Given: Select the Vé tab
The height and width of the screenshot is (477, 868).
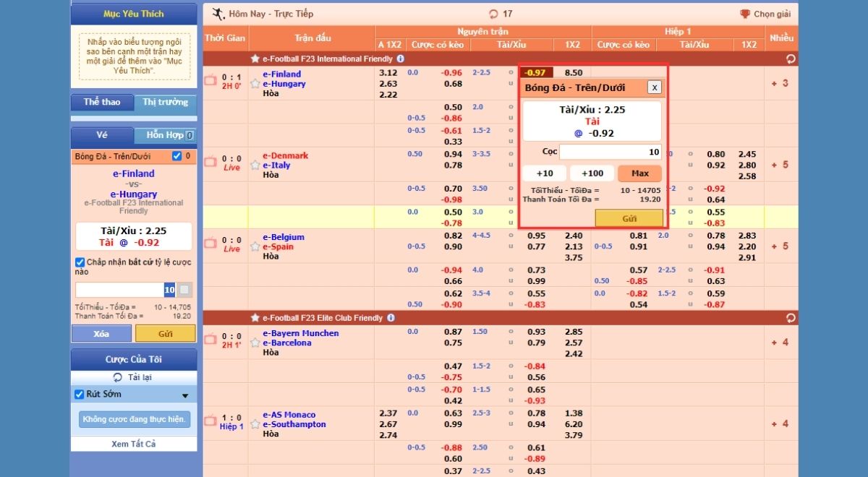Looking at the screenshot, I should coord(102,135).
